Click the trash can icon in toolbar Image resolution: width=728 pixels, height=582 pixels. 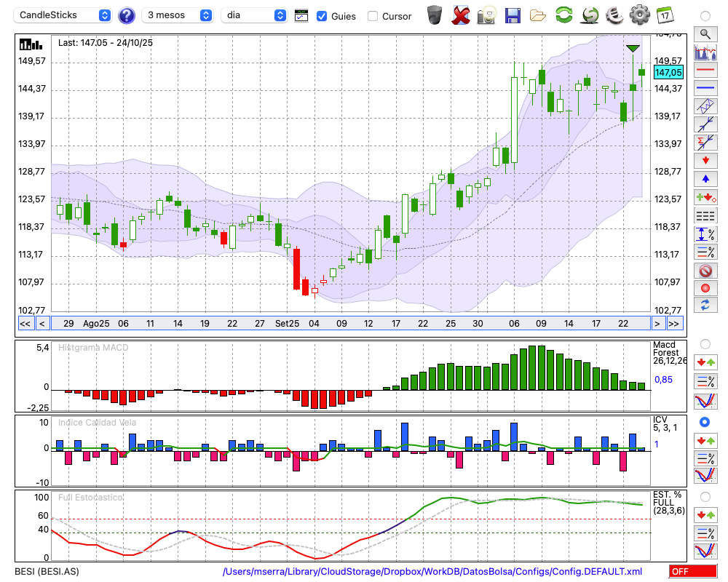click(x=435, y=15)
